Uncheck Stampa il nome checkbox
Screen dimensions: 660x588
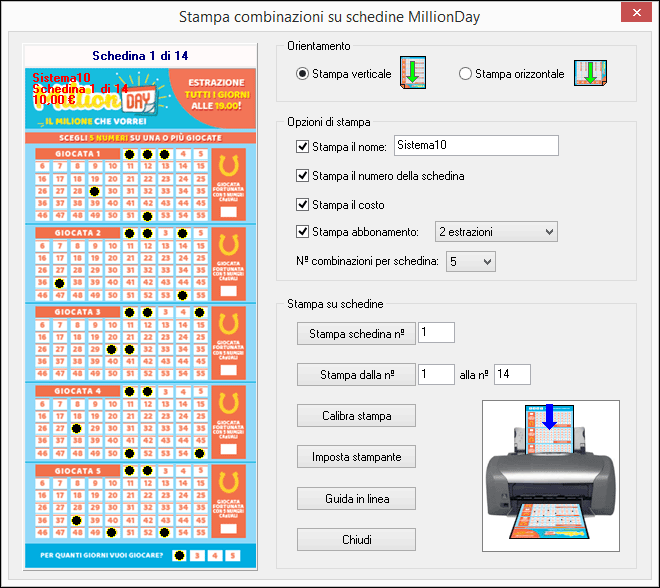(303, 147)
